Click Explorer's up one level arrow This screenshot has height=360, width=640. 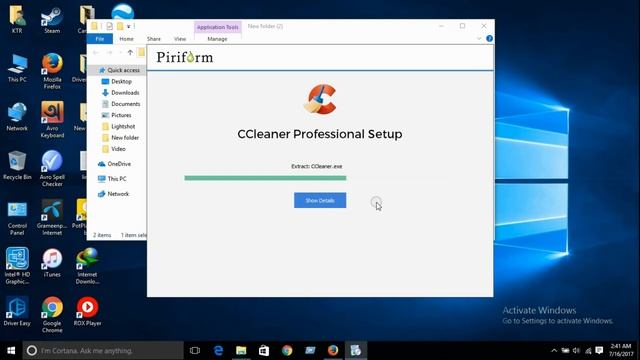pos(130,52)
